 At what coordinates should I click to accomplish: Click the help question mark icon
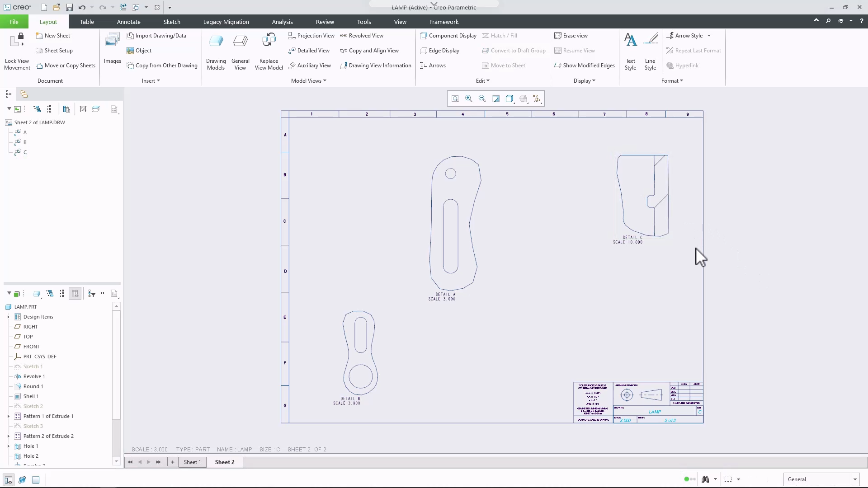tap(861, 21)
